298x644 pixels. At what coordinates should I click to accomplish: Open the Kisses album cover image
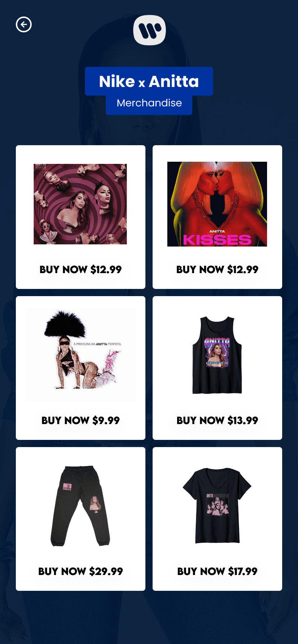pyautogui.click(x=217, y=204)
